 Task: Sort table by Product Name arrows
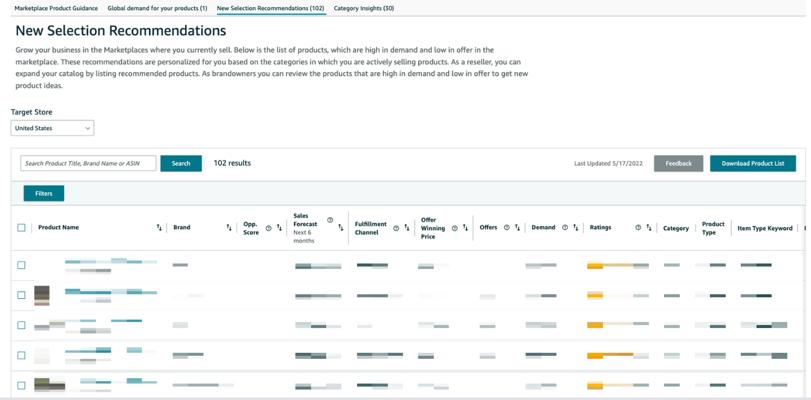(159, 228)
